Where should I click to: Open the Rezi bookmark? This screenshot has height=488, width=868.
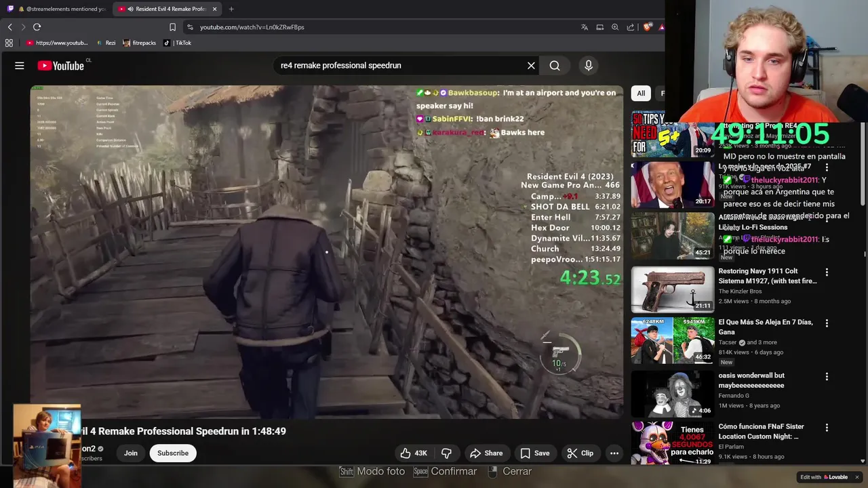(106, 43)
